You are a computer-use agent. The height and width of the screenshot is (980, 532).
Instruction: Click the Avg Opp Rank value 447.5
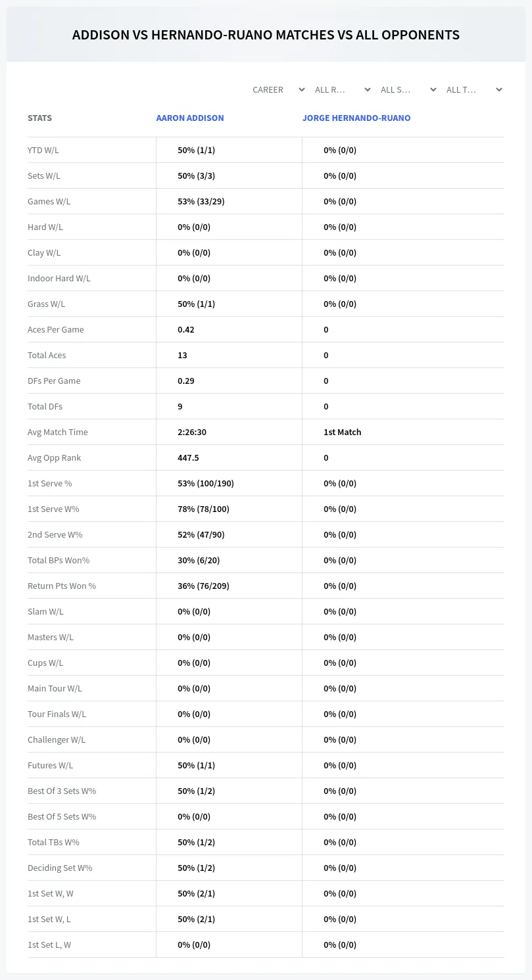[188, 457]
